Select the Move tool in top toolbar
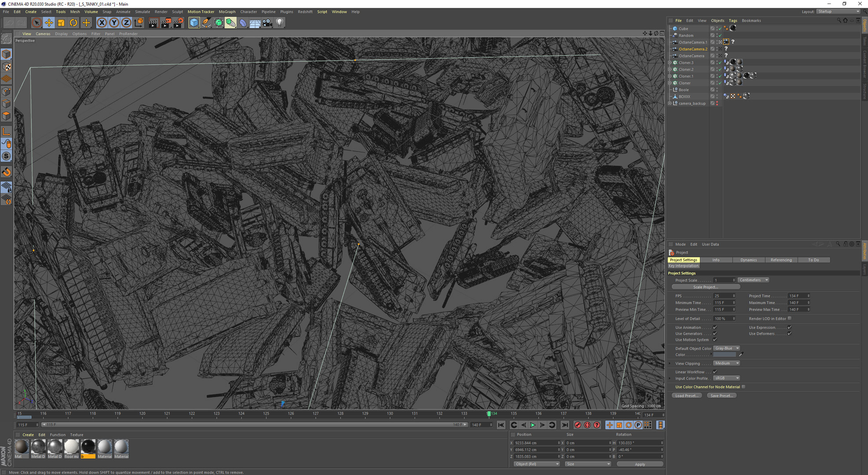 pos(49,23)
